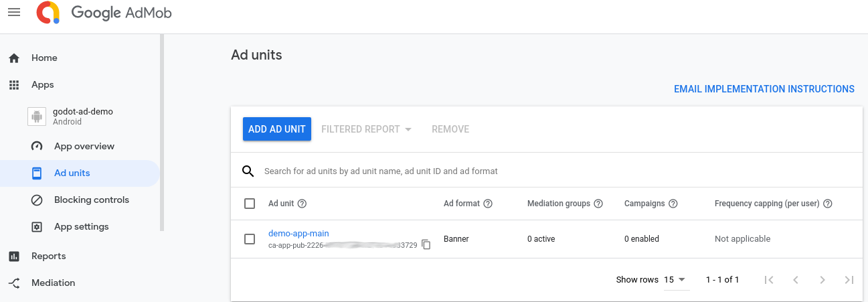Open the demo-app-main ad unit link
Screen dimensions: 868x302
click(298, 234)
